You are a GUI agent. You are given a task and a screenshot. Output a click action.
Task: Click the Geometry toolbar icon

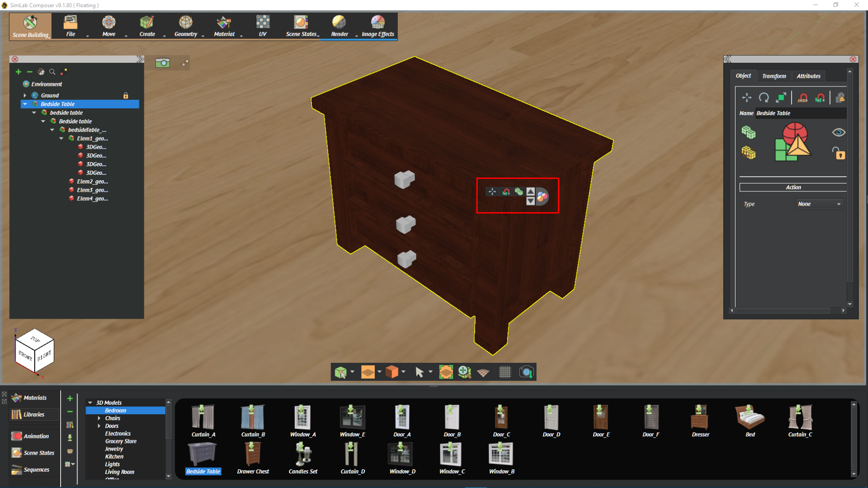[x=185, y=26]
